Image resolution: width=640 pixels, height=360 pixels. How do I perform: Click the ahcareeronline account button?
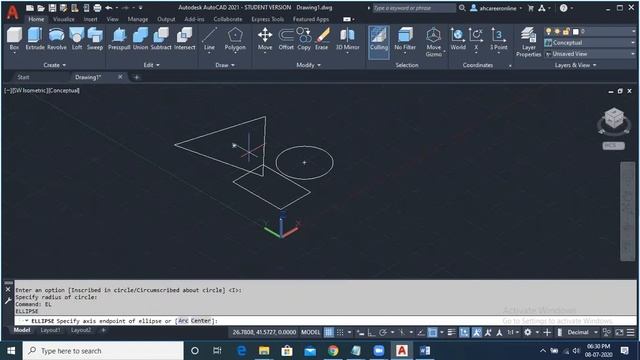tap(496, 8)
